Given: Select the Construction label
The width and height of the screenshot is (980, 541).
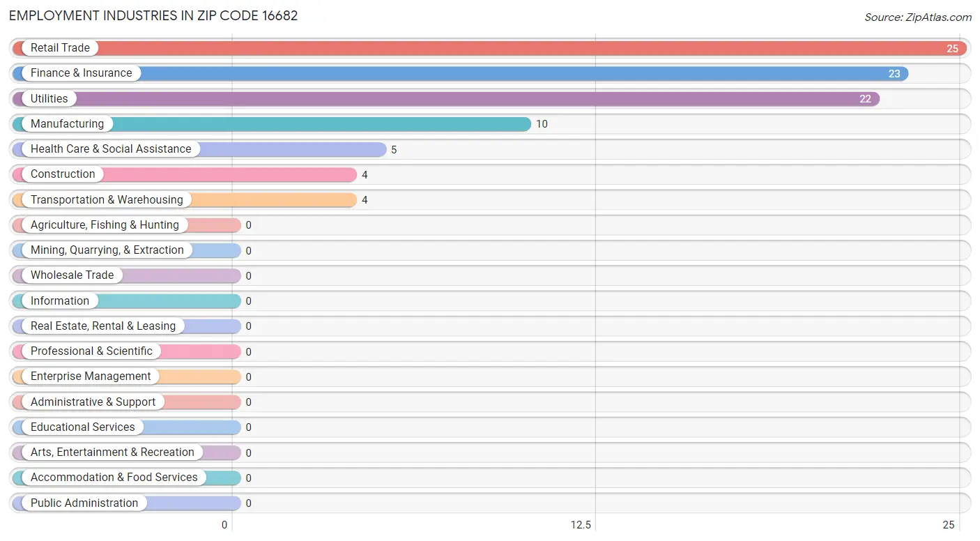Looking at the screenshot, I should 63,174.
